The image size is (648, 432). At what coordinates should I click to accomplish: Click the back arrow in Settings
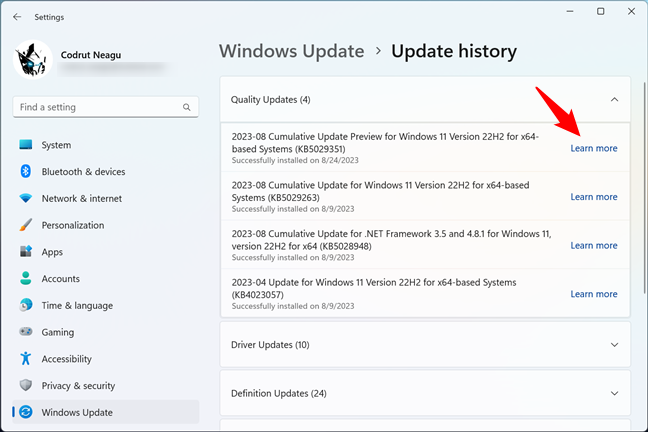point(17,17)
